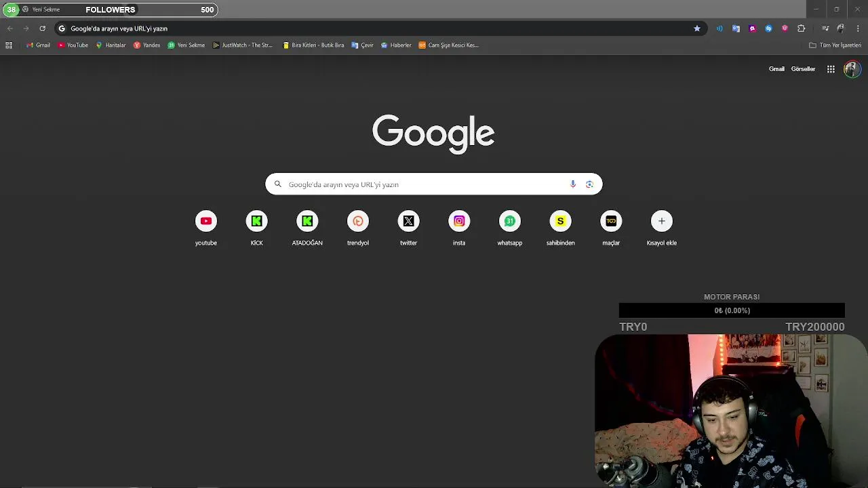Click the TRY0 starting amount

tap(633, 327)
